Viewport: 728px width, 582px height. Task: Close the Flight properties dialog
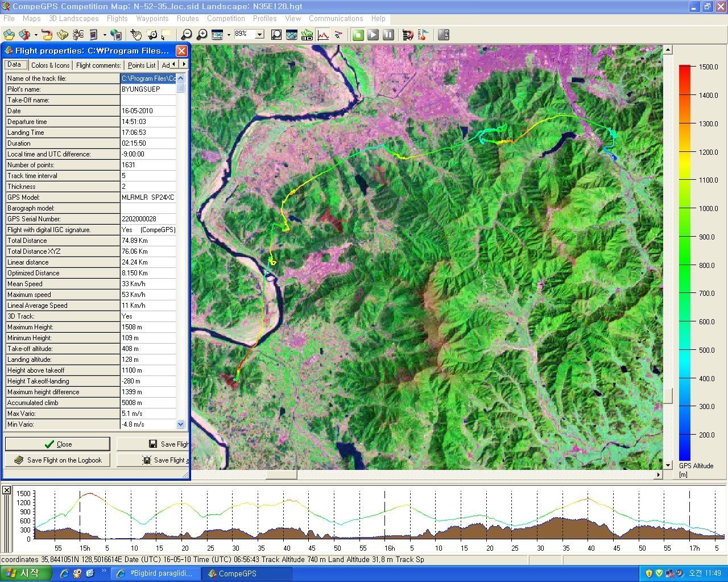(181, 51)
